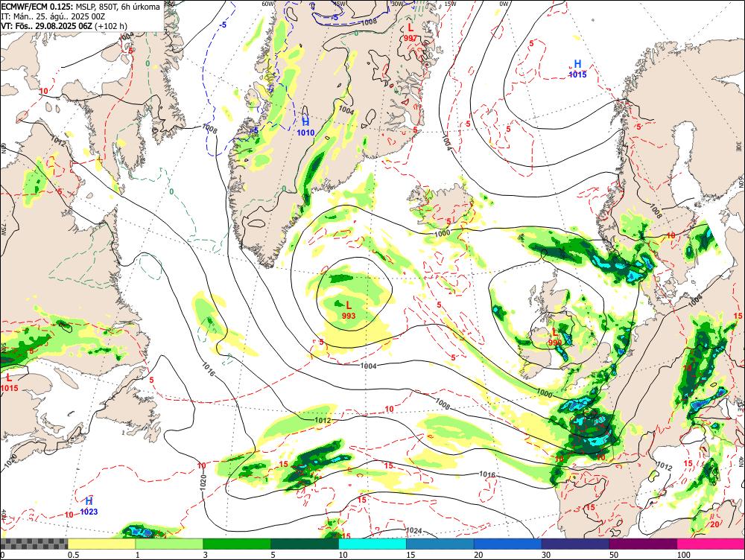Click the 'L 997' low pressure label
The image size is (745, 560).
click(x=410, y=33)
